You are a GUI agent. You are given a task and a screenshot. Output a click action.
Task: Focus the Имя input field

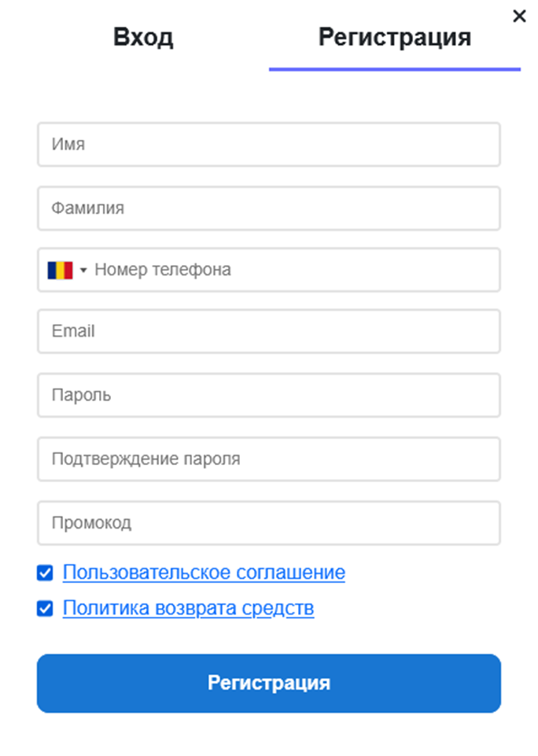click(269, 144)
